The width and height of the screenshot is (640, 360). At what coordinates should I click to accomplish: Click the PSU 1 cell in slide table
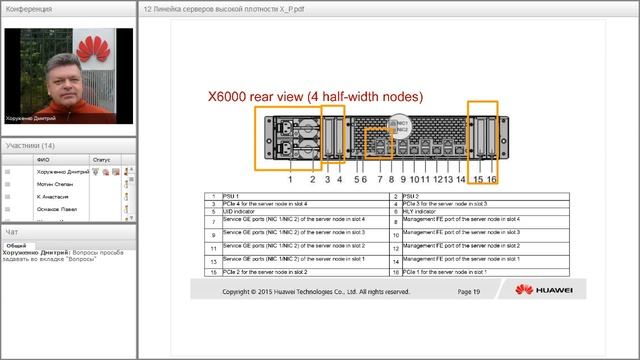pos(306,196)
